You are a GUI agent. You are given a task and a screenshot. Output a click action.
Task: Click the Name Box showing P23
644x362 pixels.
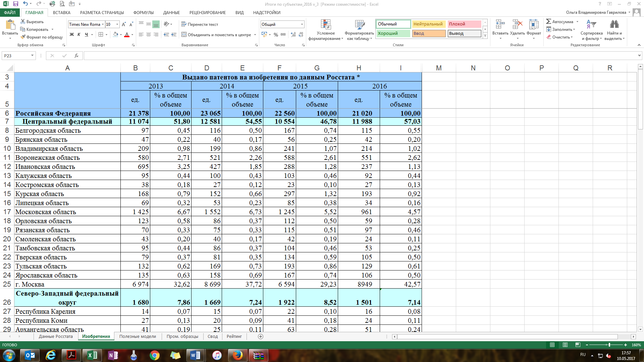coord(17,56)
